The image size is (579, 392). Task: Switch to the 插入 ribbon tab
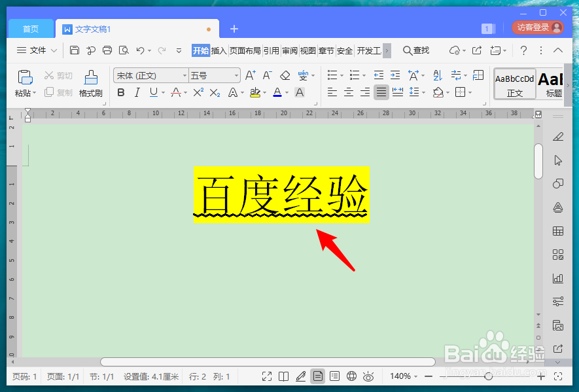(219, 50)
